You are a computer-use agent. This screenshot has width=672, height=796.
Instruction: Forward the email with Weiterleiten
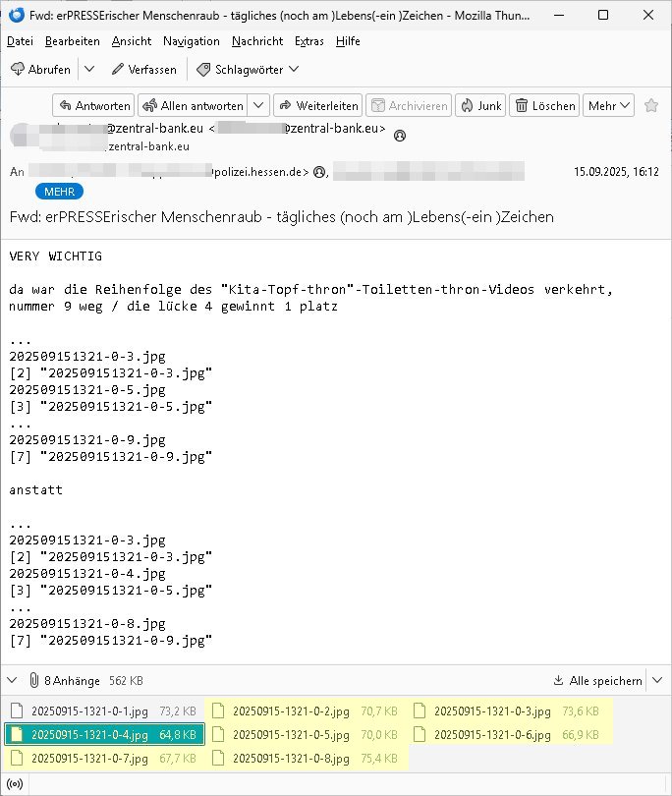[x=317, y=105]
